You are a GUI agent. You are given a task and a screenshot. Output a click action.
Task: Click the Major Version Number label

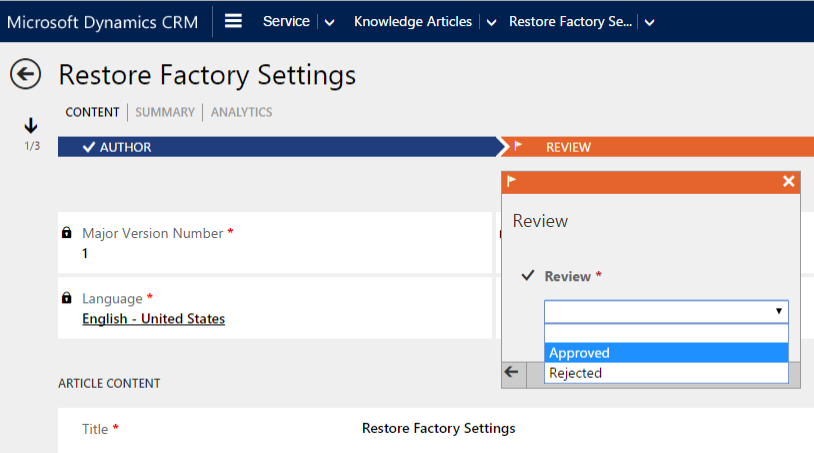pos(153,233)
